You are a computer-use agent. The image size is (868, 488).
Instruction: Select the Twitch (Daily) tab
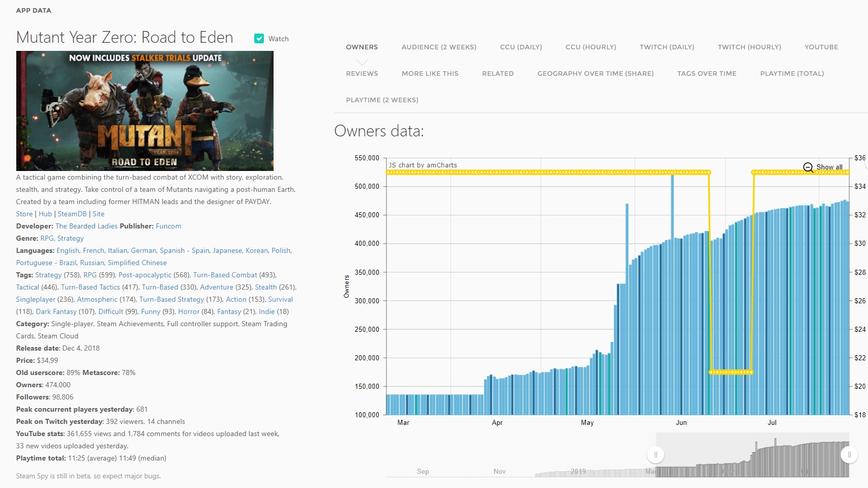[x=667, y=47]
